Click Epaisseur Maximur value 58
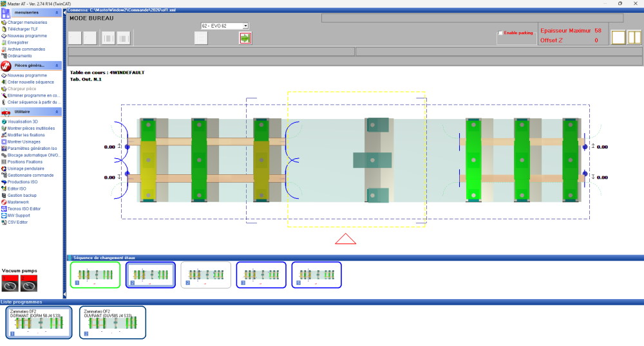 [x=598, y=30]
